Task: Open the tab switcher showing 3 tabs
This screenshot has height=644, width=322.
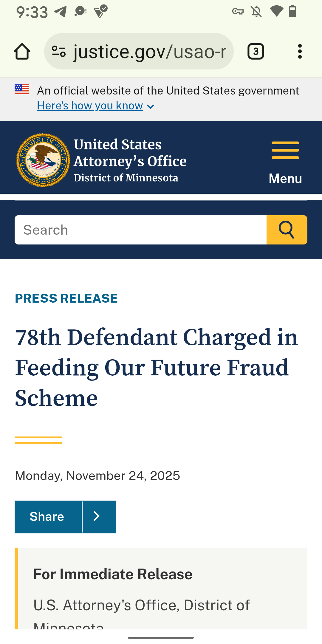Action: [x=256, y=52]
